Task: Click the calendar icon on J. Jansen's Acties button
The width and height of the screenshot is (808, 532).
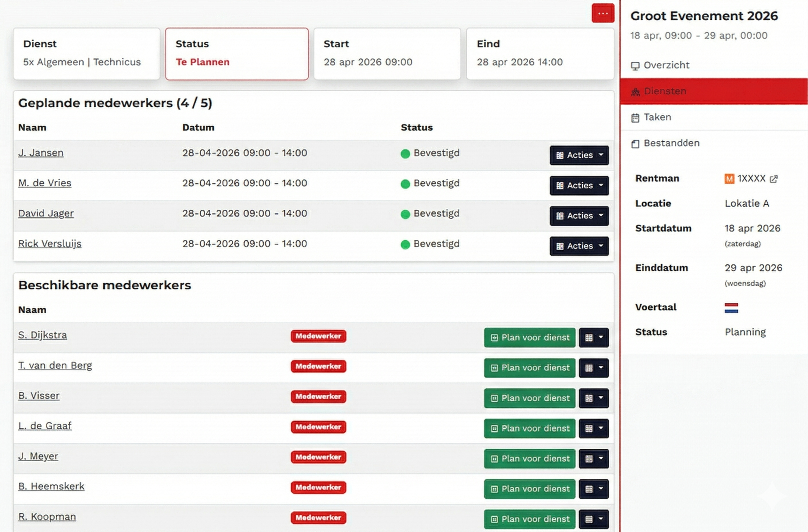Action: 561,155
